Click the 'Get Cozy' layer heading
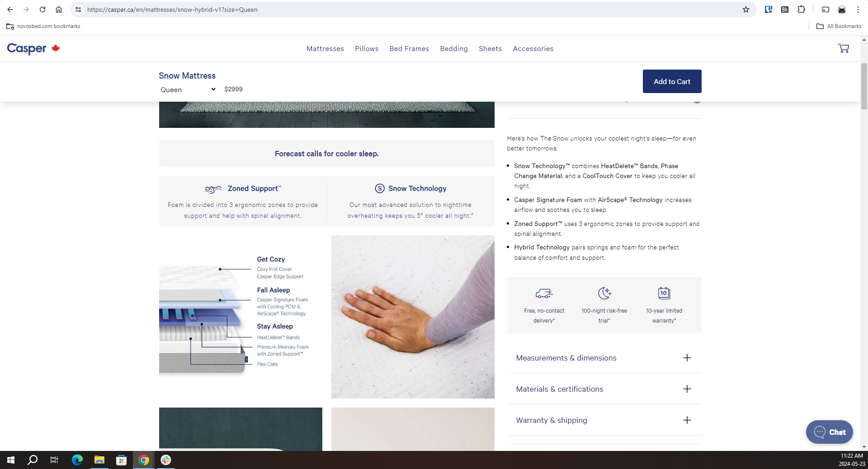The height and width of the screenshot is (469, 868). [271, 259]
